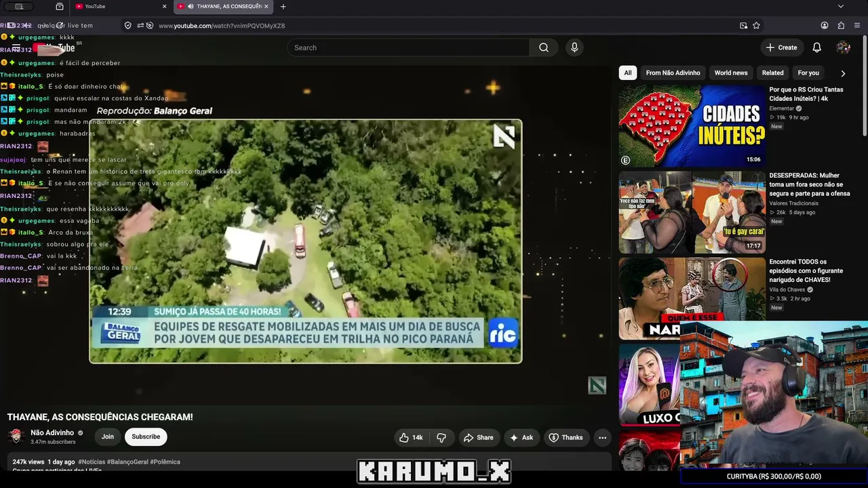Click the Thanks button
Screen dimensions: 868x488
(566, 437)
